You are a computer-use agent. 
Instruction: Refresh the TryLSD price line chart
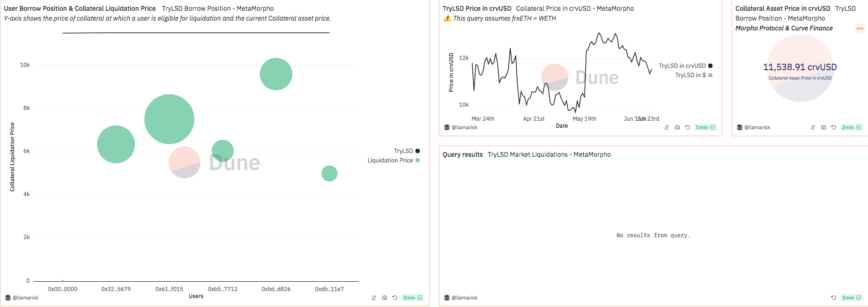(x=687, y=127)
